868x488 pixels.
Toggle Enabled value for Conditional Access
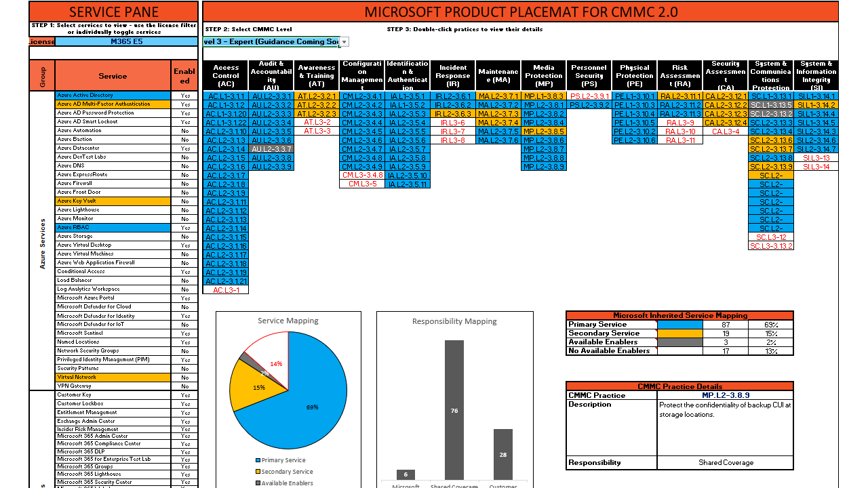click(185, 272)
